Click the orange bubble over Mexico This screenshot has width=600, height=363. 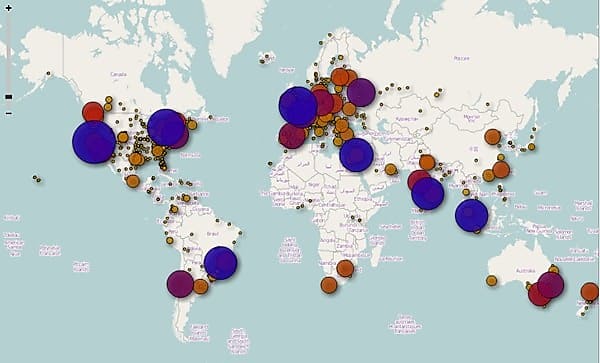[x=133, y=181]
